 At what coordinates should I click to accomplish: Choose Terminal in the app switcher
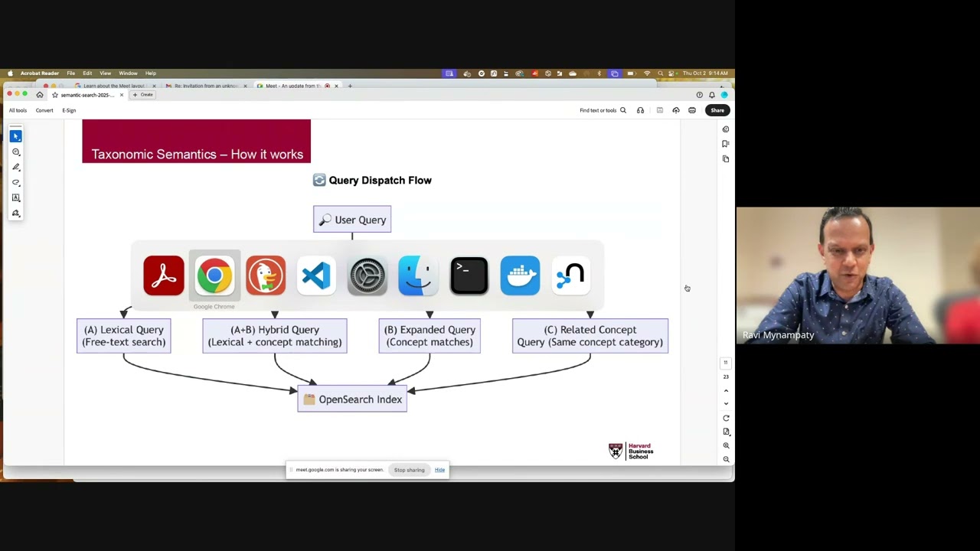(x=469, y=275)
